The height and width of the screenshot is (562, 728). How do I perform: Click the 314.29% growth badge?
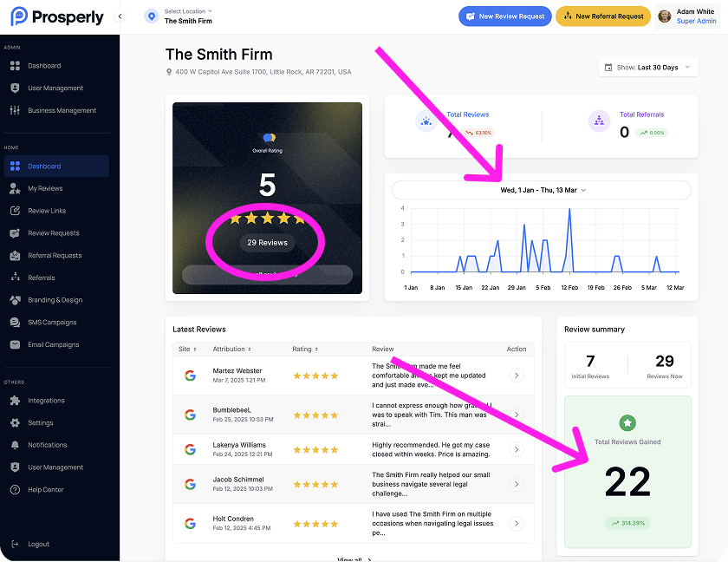[627, 523]
